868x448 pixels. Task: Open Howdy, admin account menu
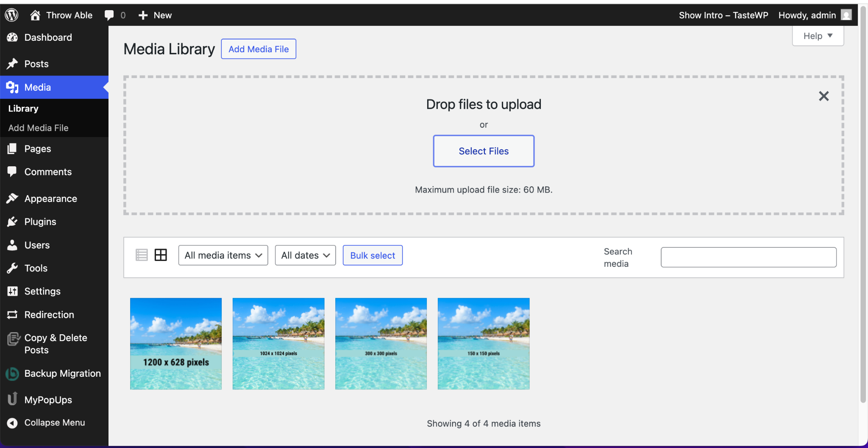[815, 15]
